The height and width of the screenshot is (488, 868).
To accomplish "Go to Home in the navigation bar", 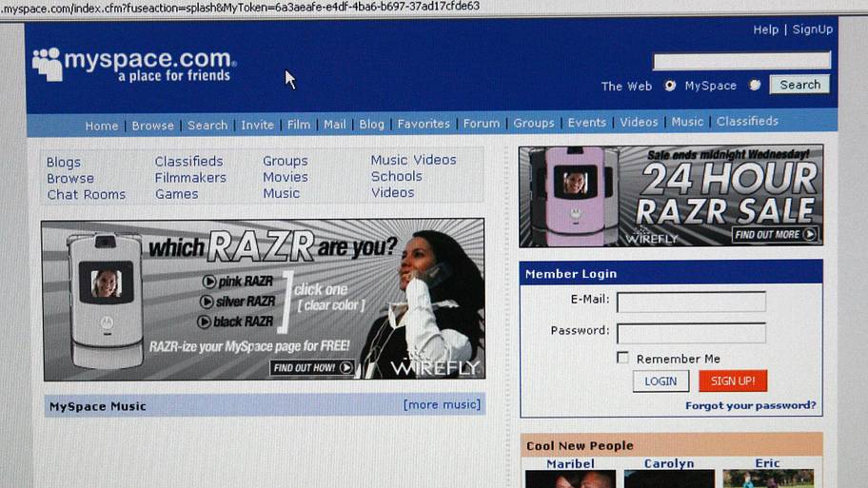I will (101, 127).
